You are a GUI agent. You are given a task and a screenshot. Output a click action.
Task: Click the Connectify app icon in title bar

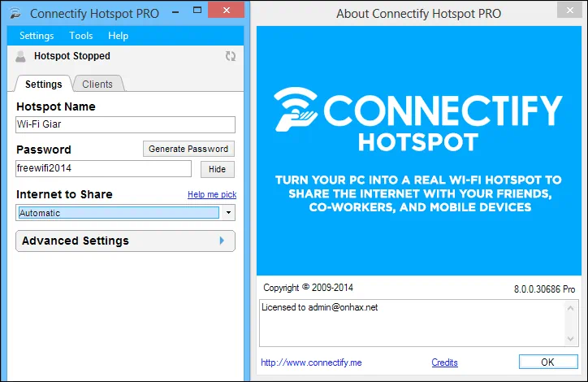(16, 14)
